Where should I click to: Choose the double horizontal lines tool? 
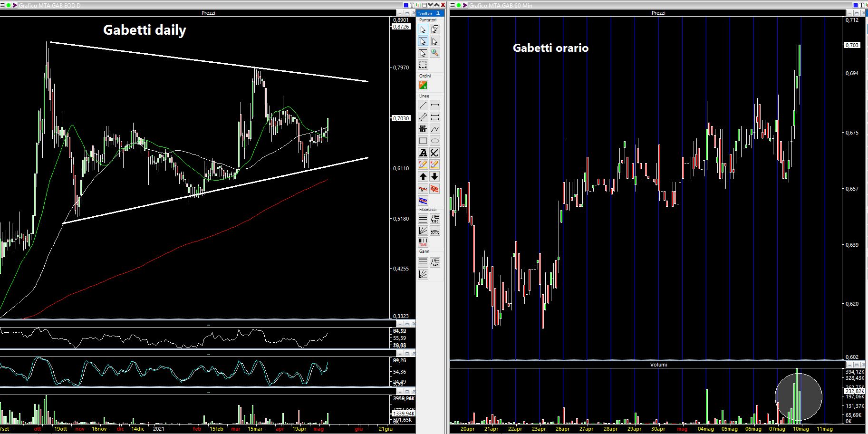(435, 117)
